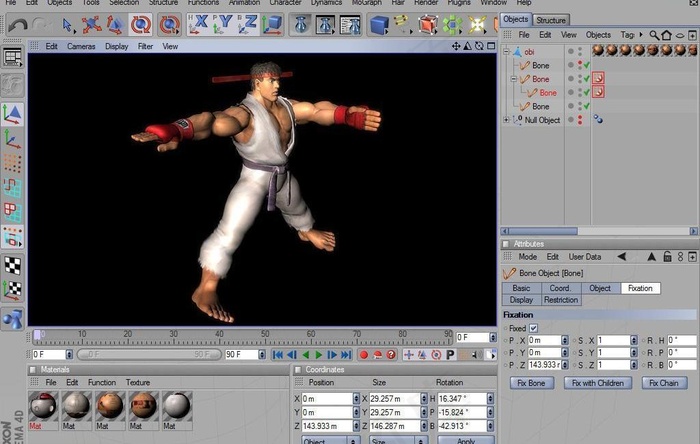Uncheck the Fixed checkbox

[x=533, y=328]
